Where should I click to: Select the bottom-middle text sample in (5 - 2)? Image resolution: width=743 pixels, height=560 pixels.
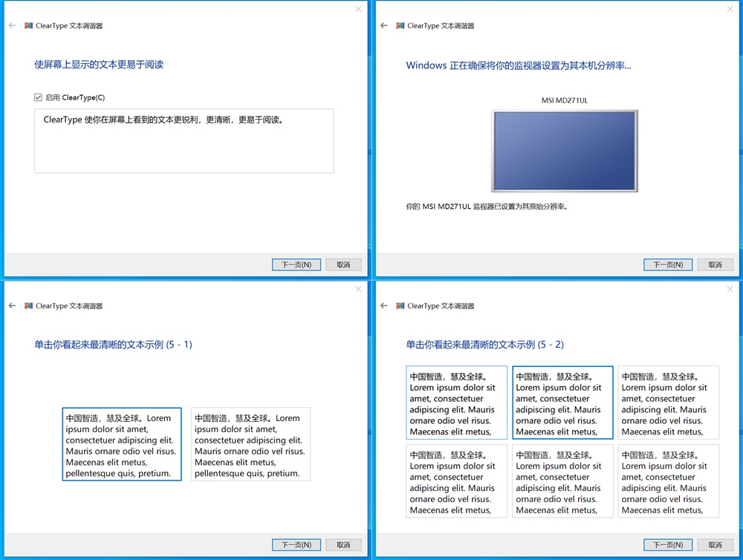562,481
